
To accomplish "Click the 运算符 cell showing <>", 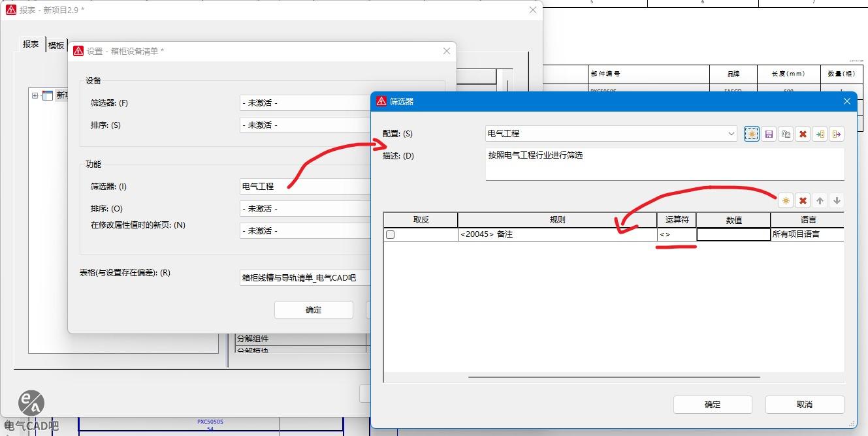I will tap(677, 234).
